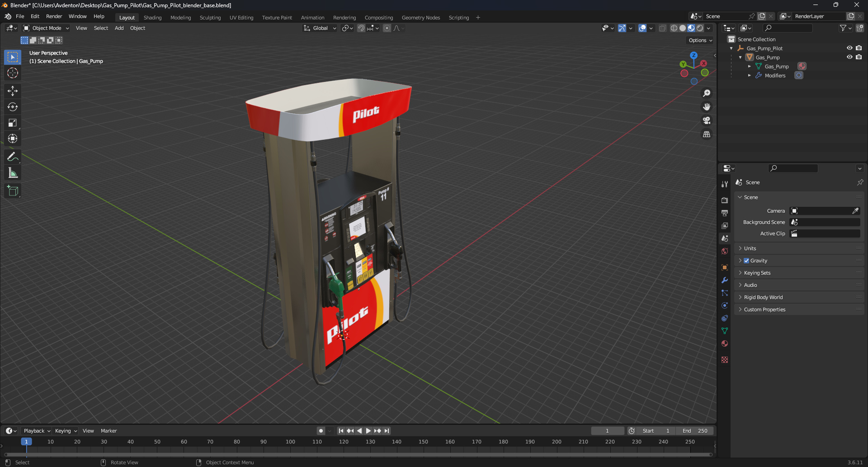Switch to the UV Editing workspace tab
Viewport: 868px width, 467px height.
(241, 18)
